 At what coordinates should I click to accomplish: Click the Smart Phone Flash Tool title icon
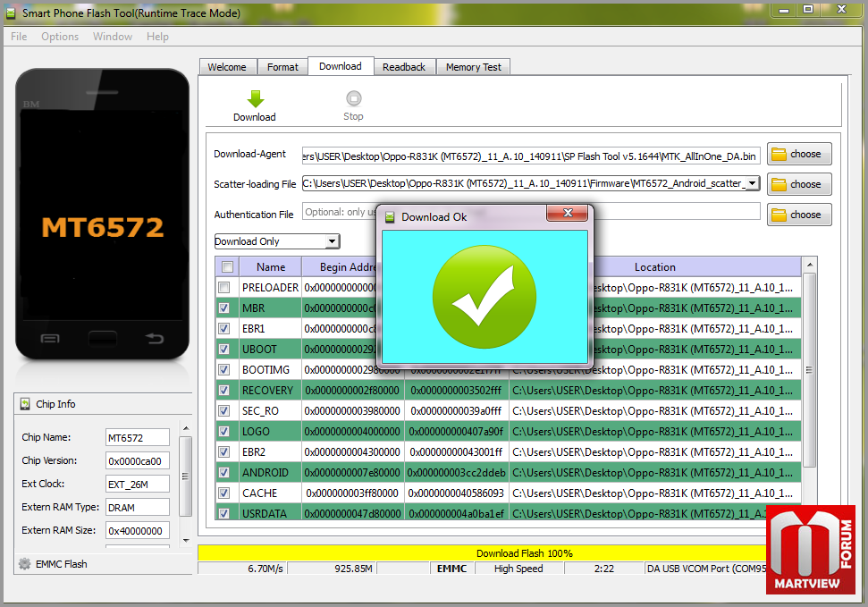point(11,13)
